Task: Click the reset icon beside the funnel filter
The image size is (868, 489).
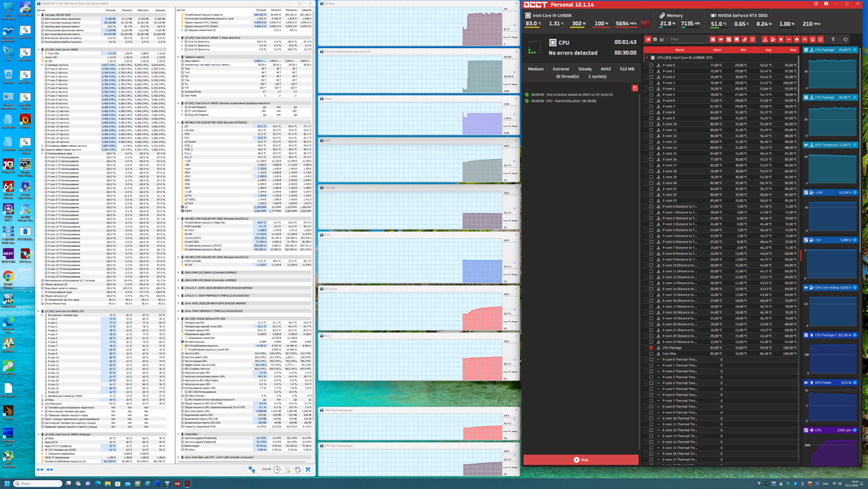Action: pyautogui.click(x=845, y=39)
